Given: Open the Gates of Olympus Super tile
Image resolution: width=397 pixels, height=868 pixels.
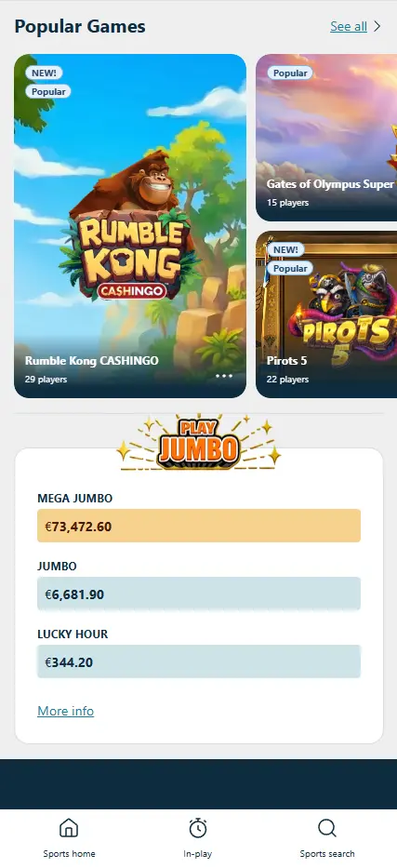Looking at the screenshot, I should pyautogui.click(x=326, y=138).
